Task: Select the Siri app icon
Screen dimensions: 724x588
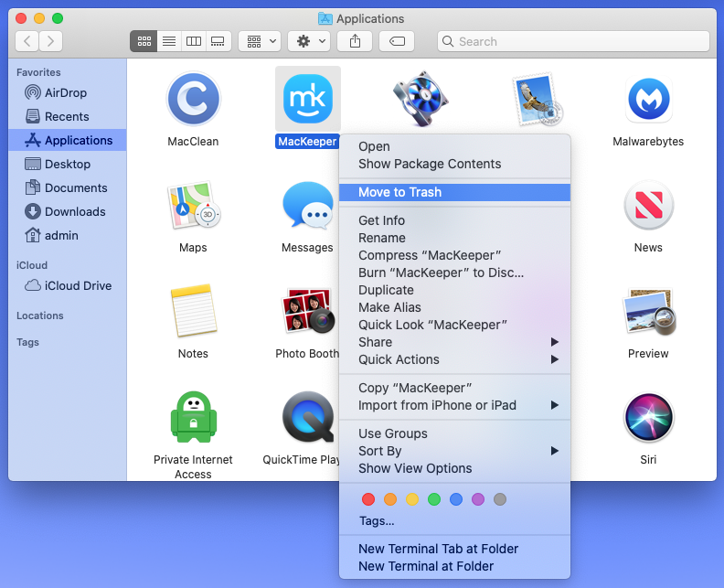Action: tap(649, 417)
